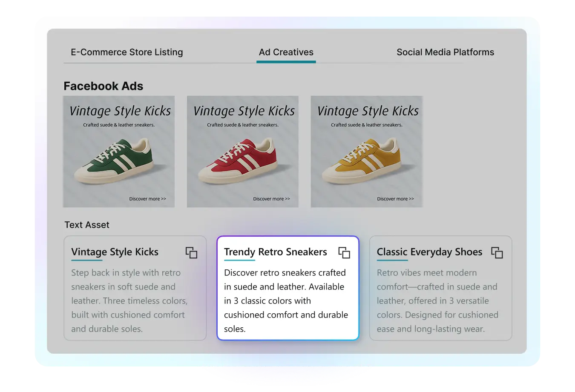
Task: Open the Social Media Platforms tab
Action: click(445, 52)
